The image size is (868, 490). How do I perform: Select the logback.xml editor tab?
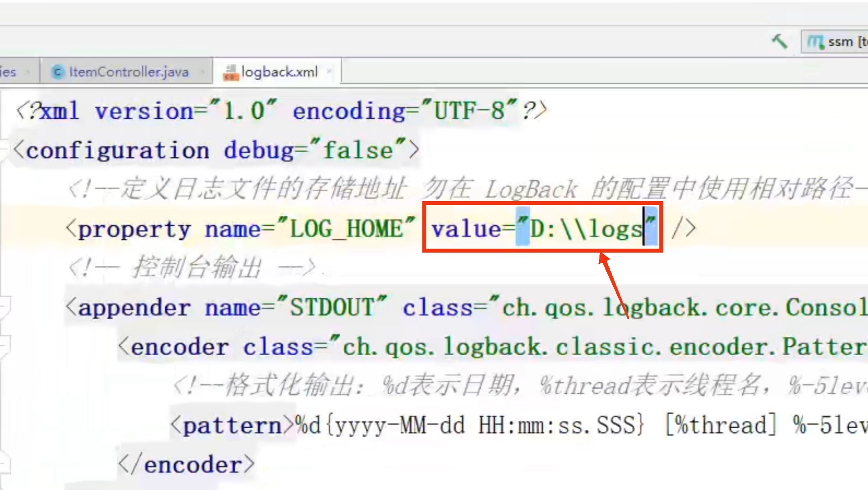tap(279, 72)
